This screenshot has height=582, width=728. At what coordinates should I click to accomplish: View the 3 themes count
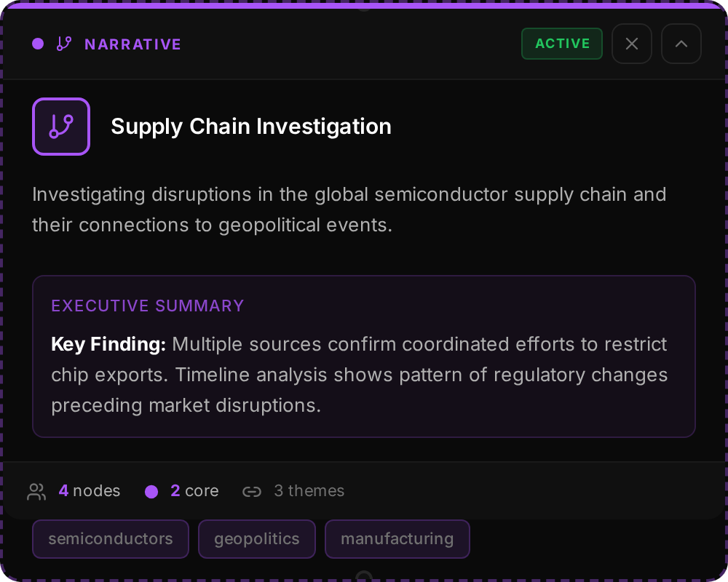click(x=309, y=491)
